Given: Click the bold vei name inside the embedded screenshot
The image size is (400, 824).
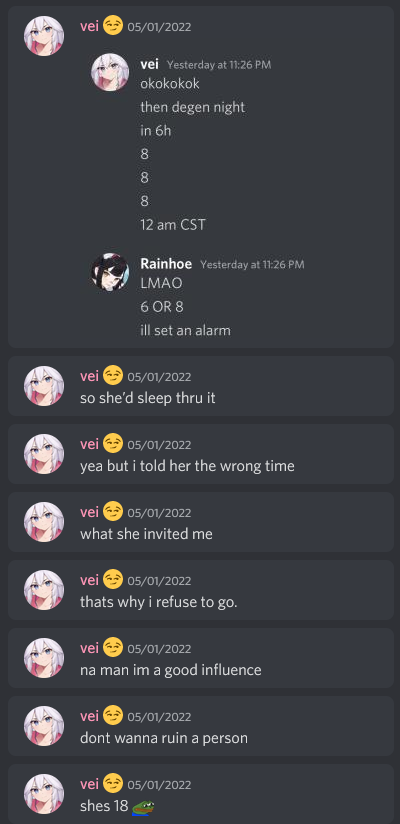Looking at the screenshot, I should (x=150, y=65).
